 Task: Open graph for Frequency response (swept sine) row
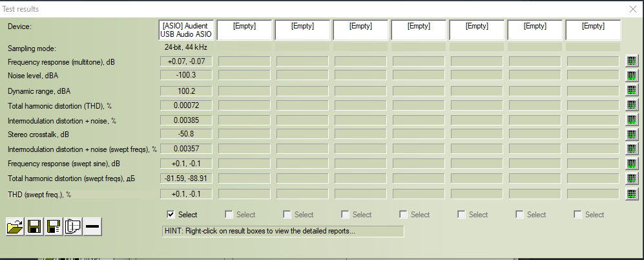632,164
